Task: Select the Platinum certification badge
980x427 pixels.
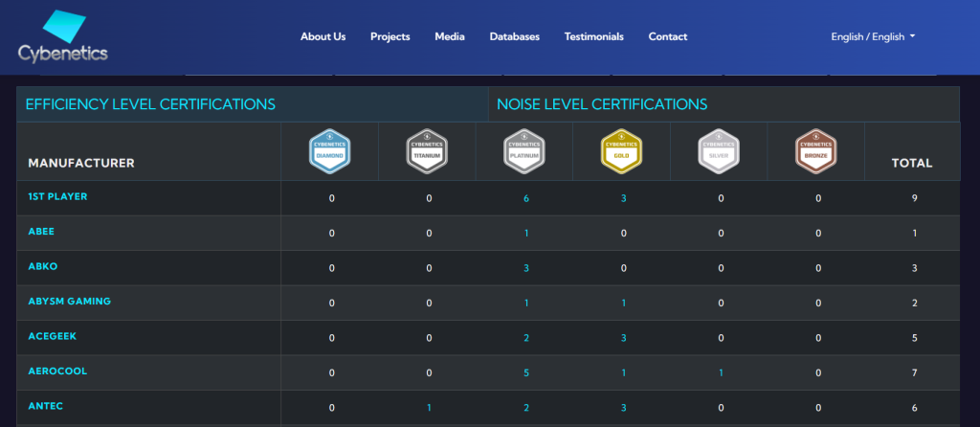Action: [x=524, y=151]
